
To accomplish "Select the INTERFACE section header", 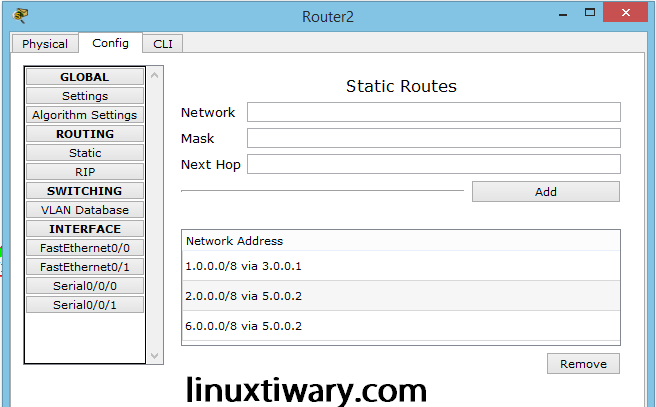I will pos(85,229).
